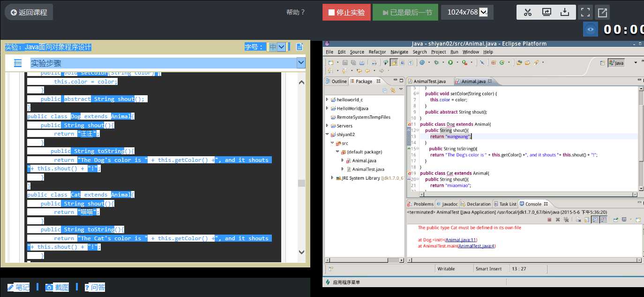The height and width of the screenshot is (297, 644).
Task: Click Eclipse New Java Class icon
Action: [x=502, y=62]
